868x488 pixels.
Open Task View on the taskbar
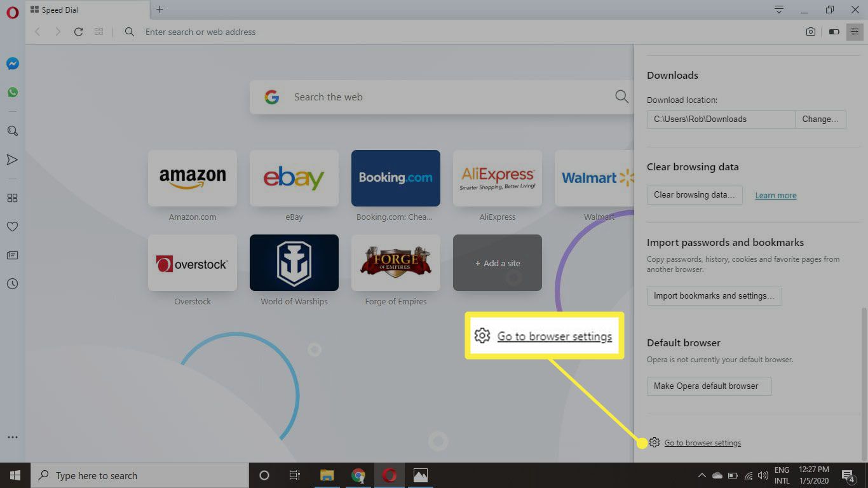click(295, 475)
